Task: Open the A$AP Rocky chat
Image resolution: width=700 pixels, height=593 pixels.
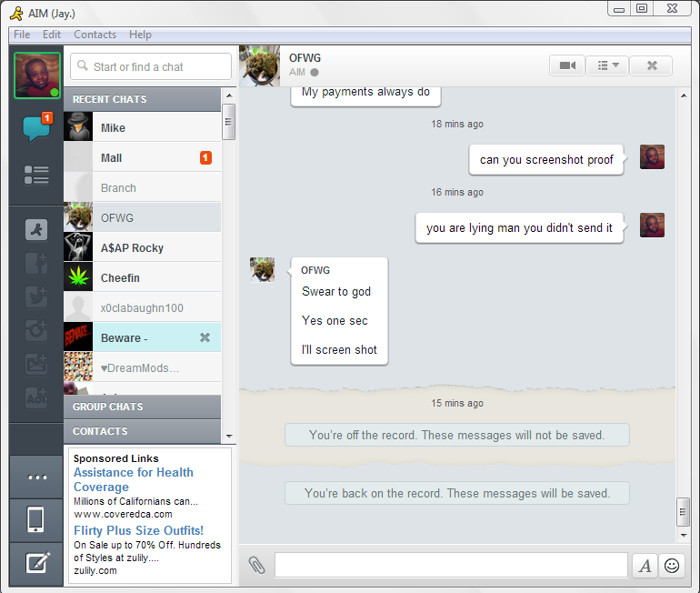Action: tap(143, 247)
